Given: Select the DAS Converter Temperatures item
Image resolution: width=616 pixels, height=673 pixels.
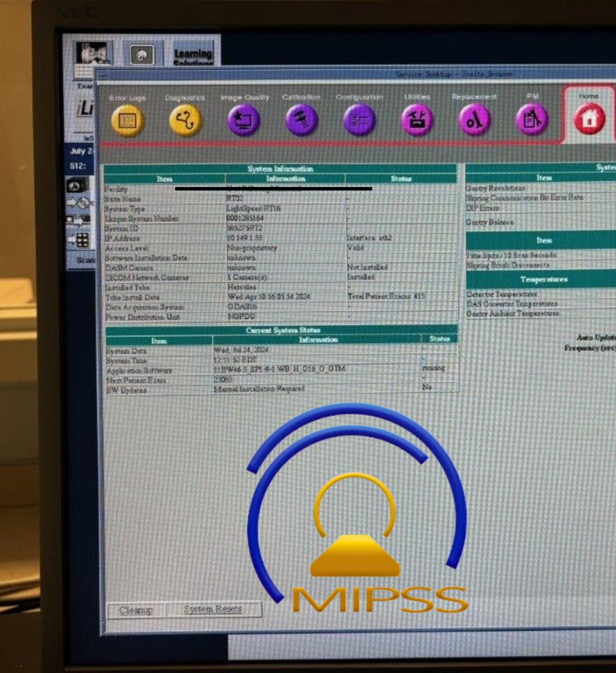Looking at the screenshot, I should coord(512,304).
